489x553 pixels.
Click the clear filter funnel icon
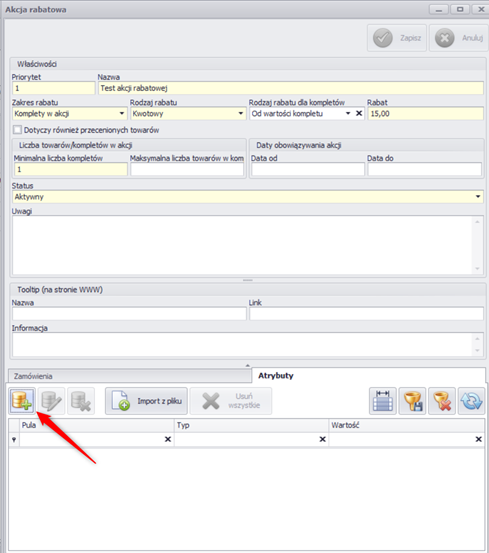pyautogui.click(x=442, y=401)
